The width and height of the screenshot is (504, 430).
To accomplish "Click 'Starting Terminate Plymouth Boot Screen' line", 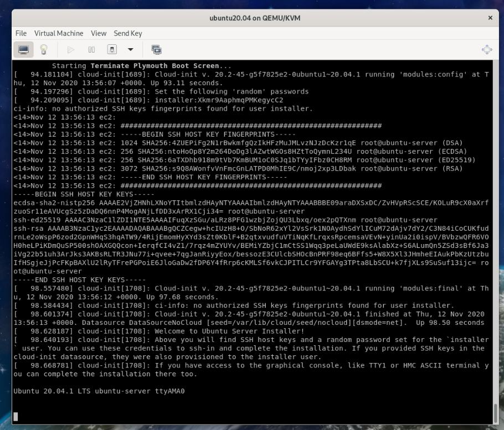I will (x=142, y=66).
